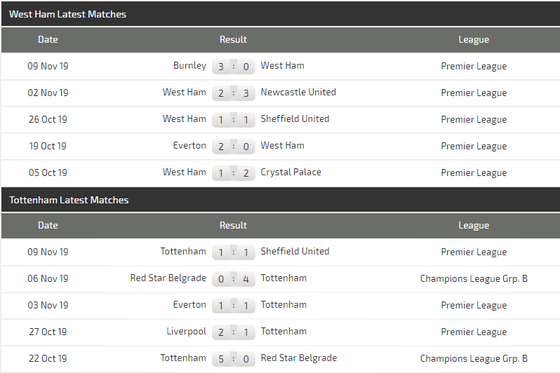The width and height of the screenshot is (560, 373).
Task: Click the Newcastle United team name
Action: point(298,92)
